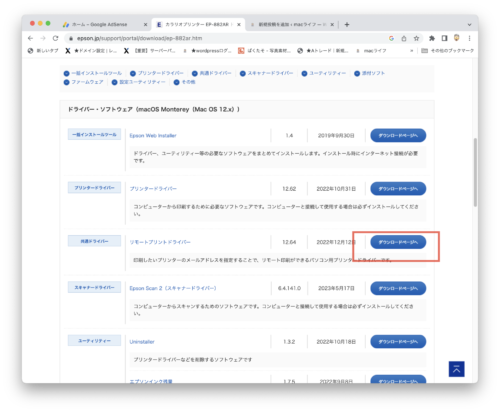Viewport: 500px width, 412px height.
Task: Expand hidden bookmarks overflow chevron
Action: 411,51
